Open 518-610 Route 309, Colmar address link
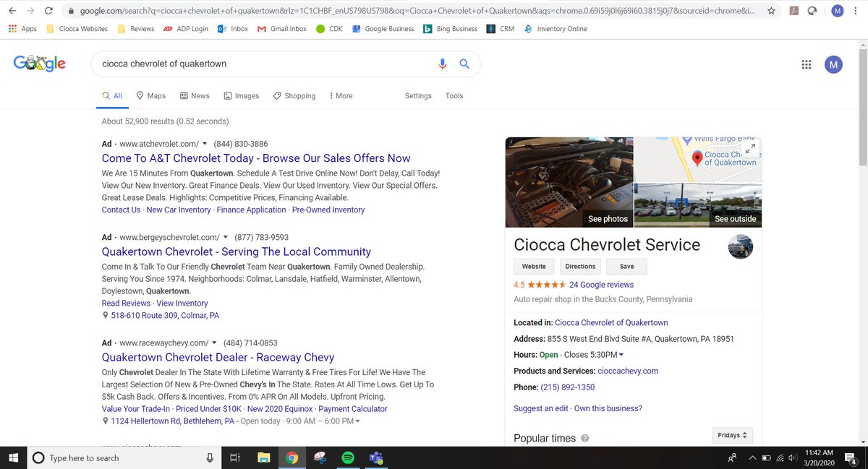868x469 pixels. click(165, 316)
